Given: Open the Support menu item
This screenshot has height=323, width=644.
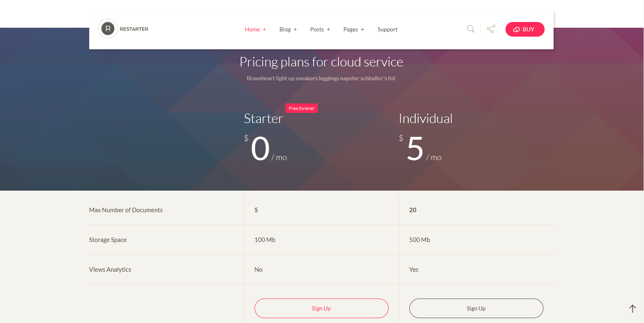Looking at the screenshot, I should pyautogui.click(x=387, y=30).
